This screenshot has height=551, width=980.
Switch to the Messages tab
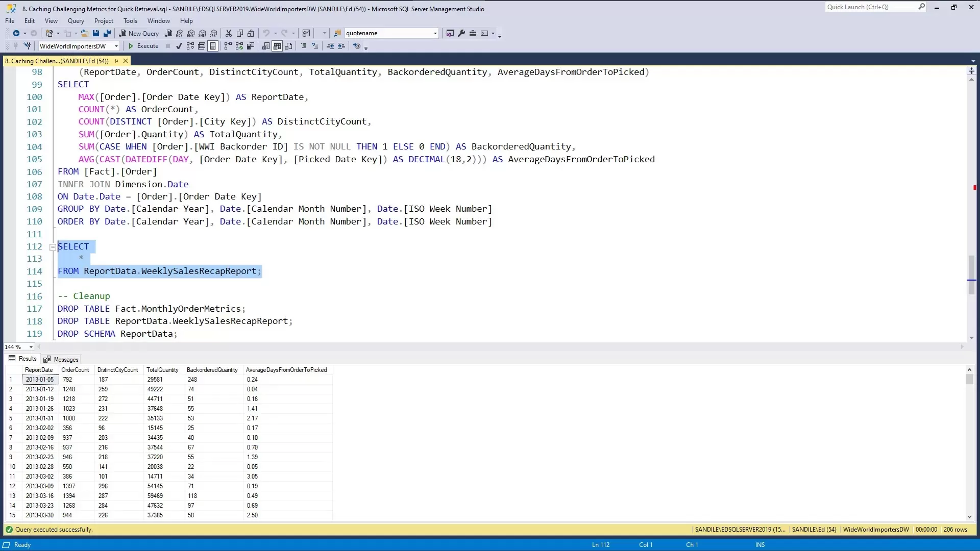click(65, 359)
